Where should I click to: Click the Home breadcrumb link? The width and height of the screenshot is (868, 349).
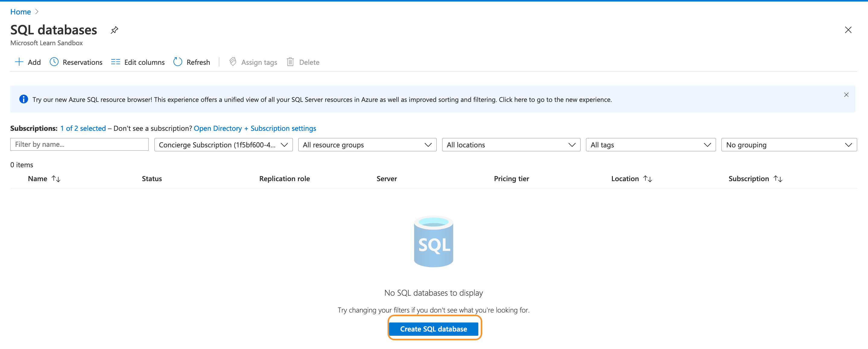(x=21, y=12)
